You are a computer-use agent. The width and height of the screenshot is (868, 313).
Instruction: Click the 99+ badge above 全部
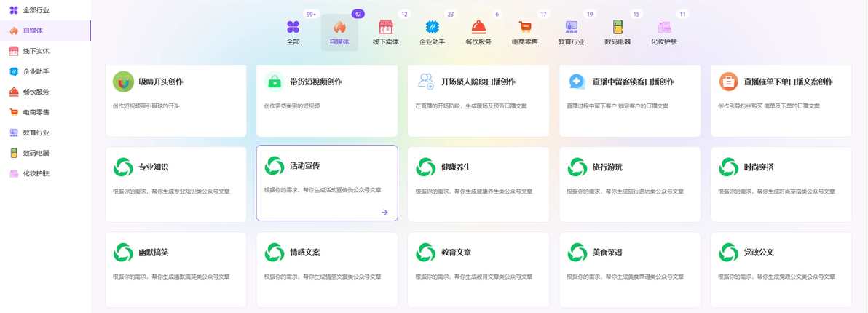pos(310,15)
